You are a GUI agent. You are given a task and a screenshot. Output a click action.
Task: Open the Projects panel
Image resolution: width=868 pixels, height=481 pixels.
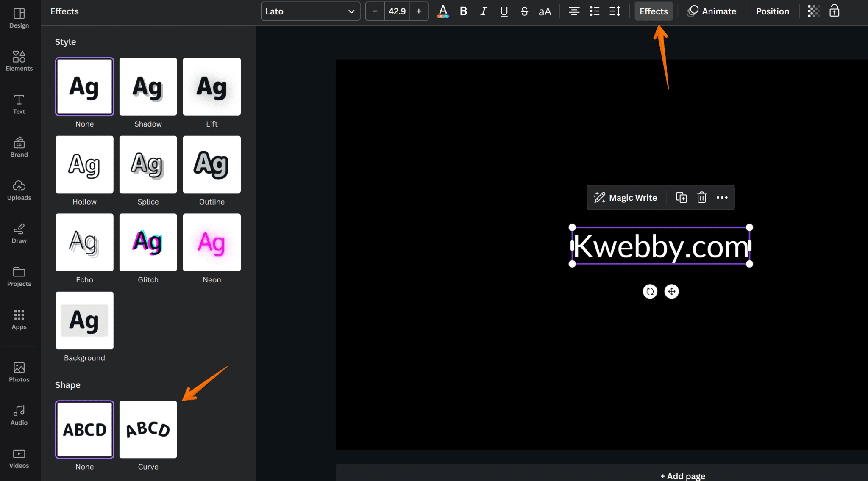(19, 276)
